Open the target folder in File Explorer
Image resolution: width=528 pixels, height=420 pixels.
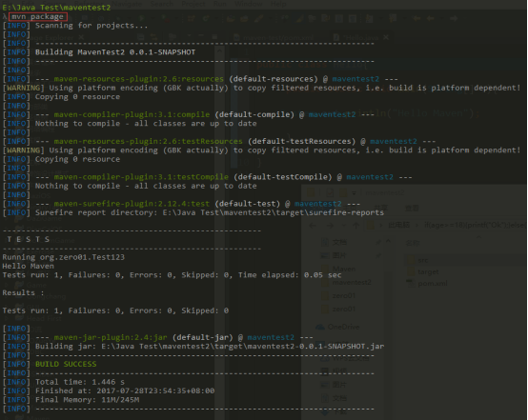pyautogui.click(x=428, y=271)
